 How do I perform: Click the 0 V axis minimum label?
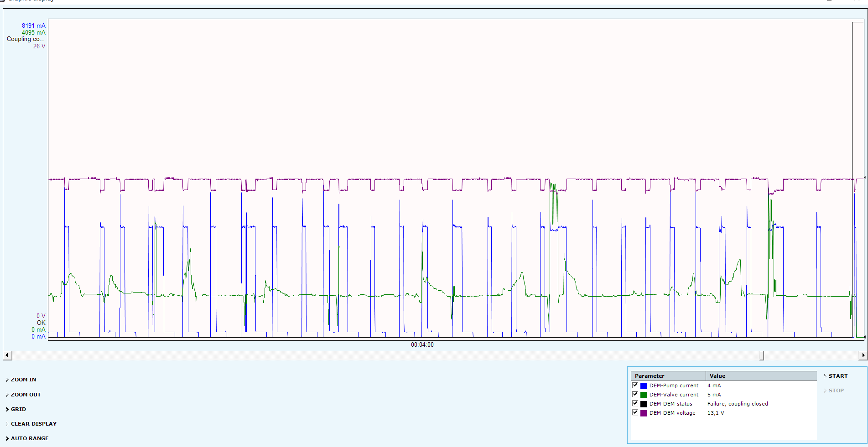[41, 316]
